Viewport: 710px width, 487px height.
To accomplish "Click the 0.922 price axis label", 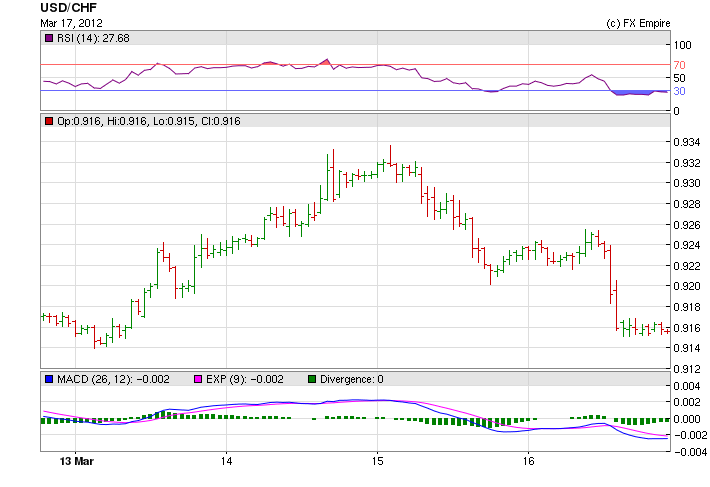I will click(686, 266).
